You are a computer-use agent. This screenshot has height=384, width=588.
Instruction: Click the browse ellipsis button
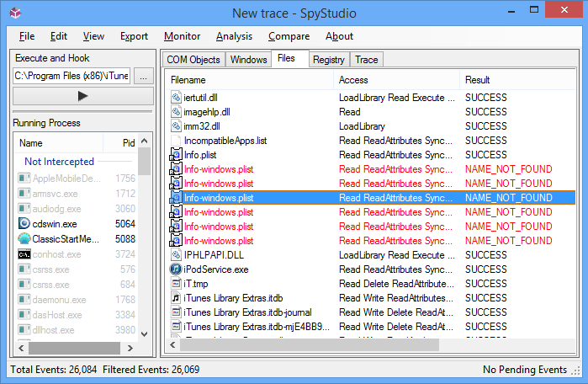pos(143,76)
